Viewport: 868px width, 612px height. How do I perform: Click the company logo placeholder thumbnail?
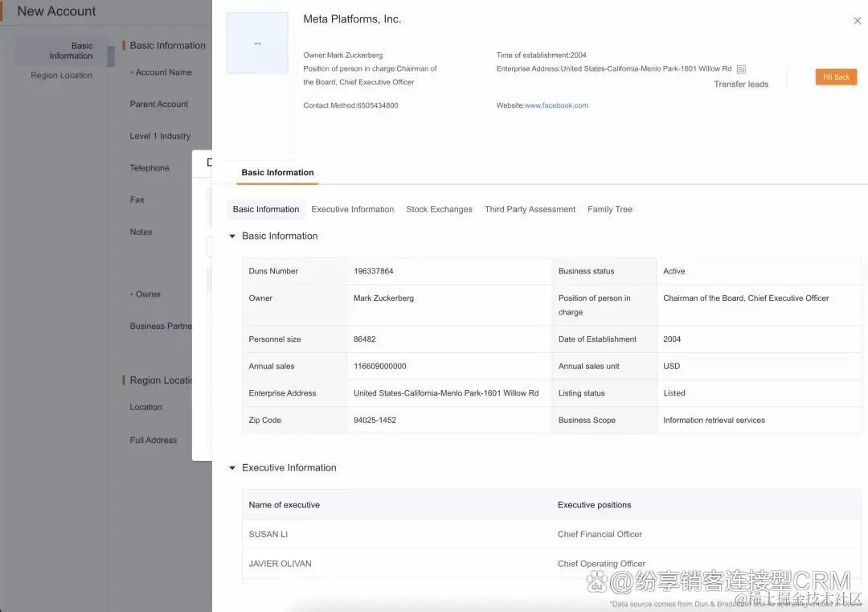[257, 43]
